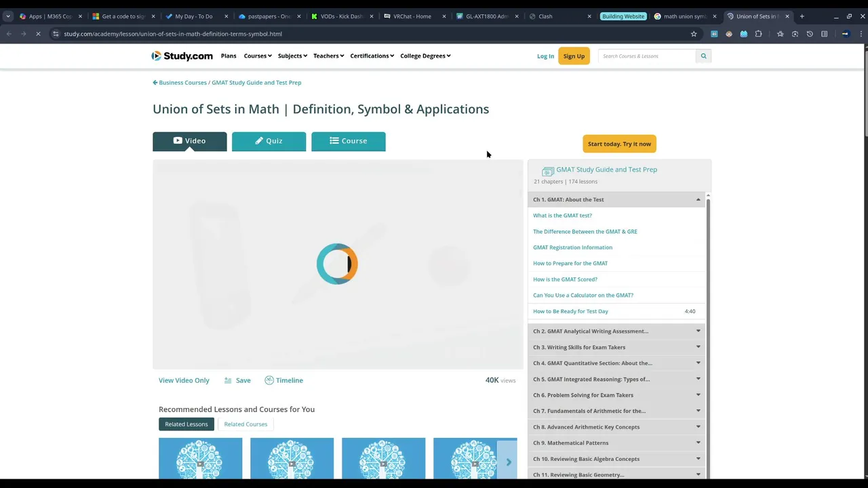Open the browser extensions puzzle icon
Viewport: 868px width, 488px height.
[x=758, y=34]
